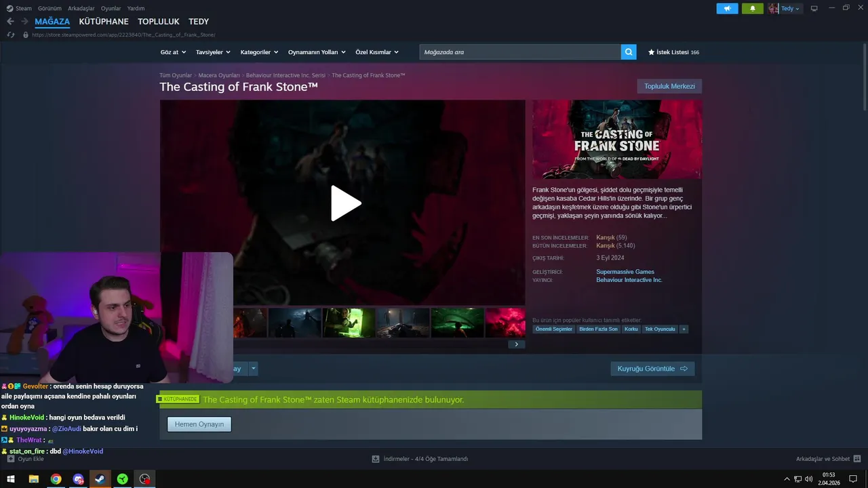Go back with the navigation arrow

tap(10, 22)
